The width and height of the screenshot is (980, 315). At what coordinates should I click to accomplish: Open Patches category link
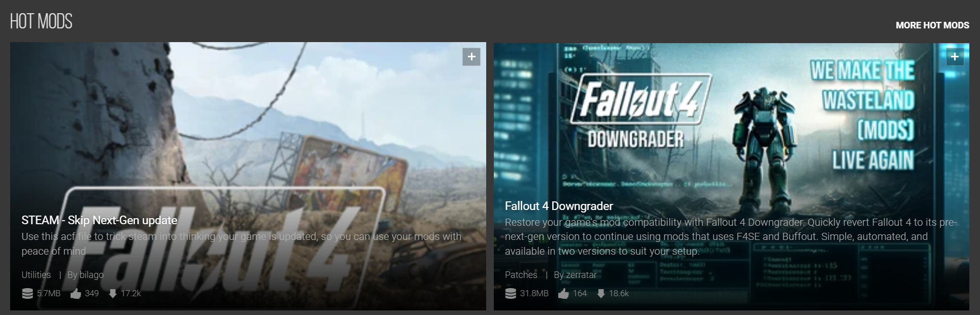coord(521,275)
